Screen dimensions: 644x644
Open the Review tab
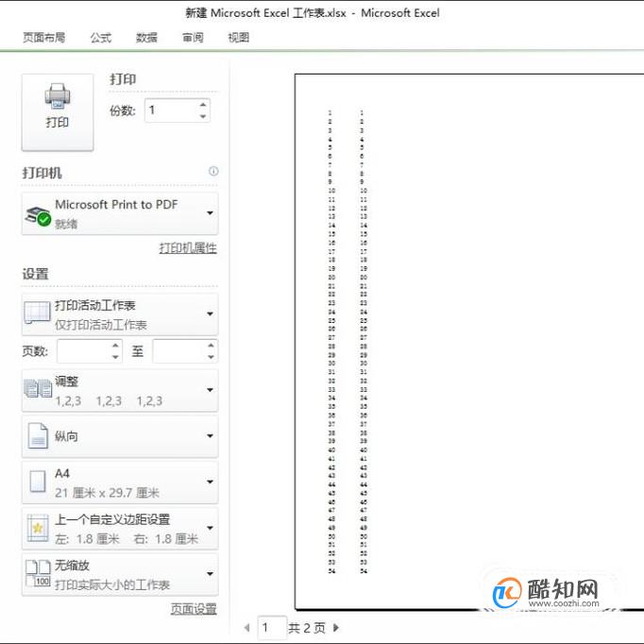[193, 38]
